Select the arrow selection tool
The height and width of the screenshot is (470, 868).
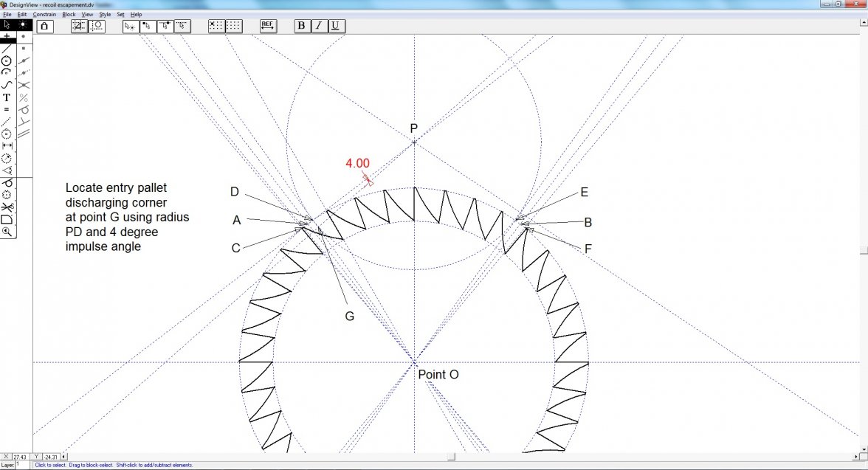[7, 24]
